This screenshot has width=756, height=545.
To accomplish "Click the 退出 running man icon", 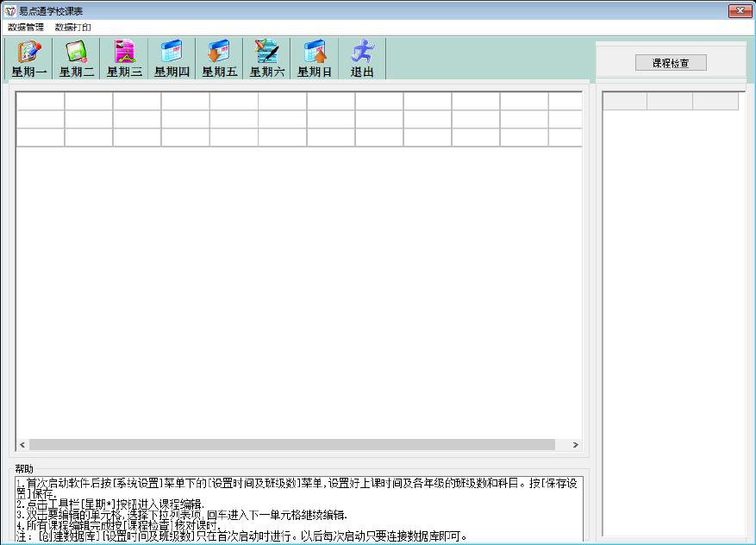I will (x=362, y=59).
